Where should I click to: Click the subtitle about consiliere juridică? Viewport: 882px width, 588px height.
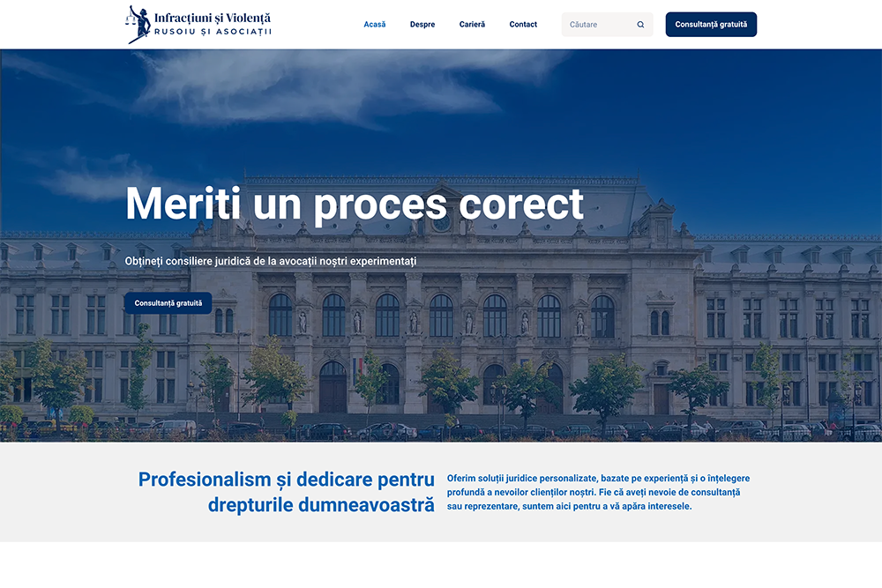point(272,261)
